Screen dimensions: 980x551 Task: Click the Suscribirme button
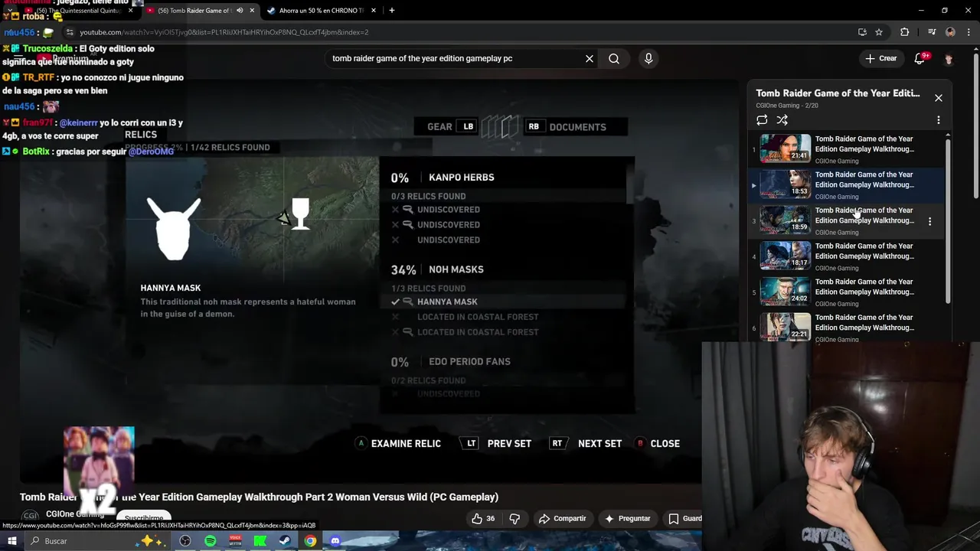click(x=144, y=518)
